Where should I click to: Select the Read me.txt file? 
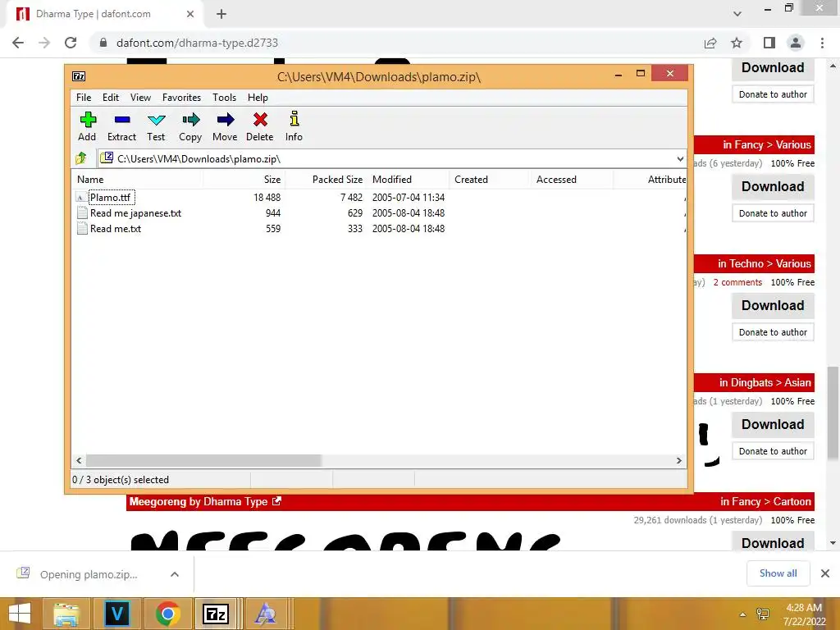[x=115, y=229]
